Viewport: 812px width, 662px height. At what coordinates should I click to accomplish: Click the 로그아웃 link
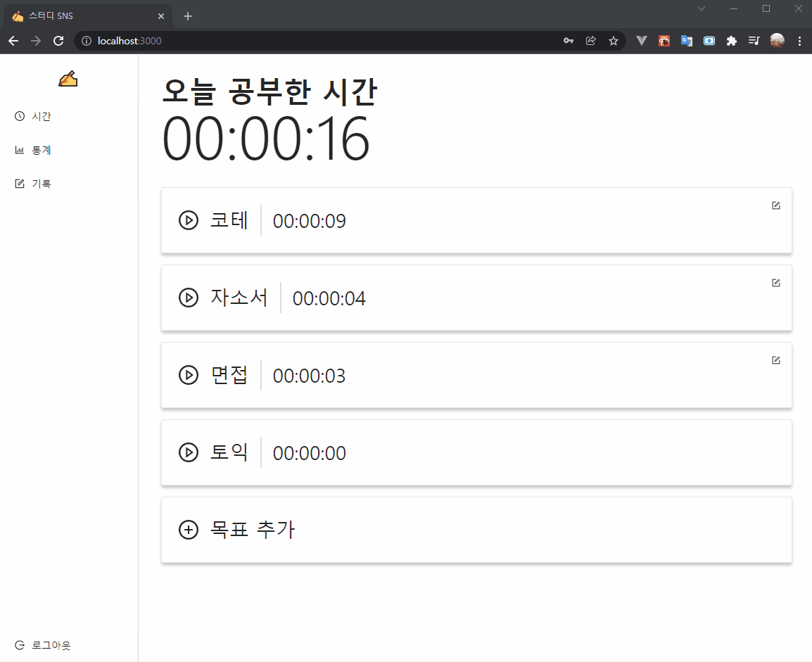click(x=49, y=645)
